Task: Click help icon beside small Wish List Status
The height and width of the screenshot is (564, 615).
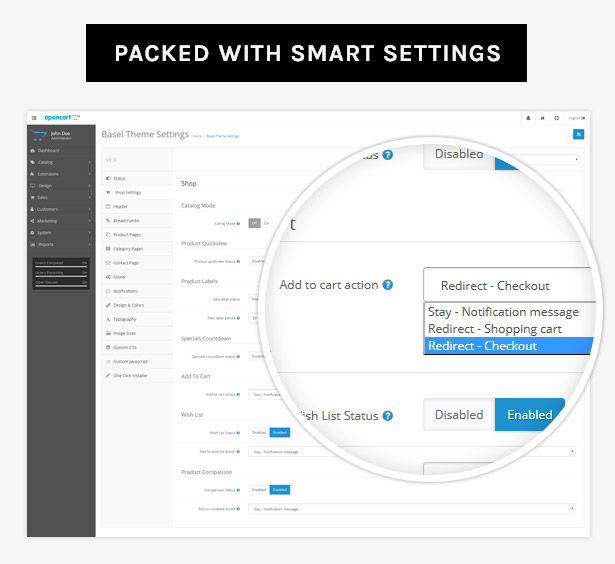Action: [x=238, y=433]
